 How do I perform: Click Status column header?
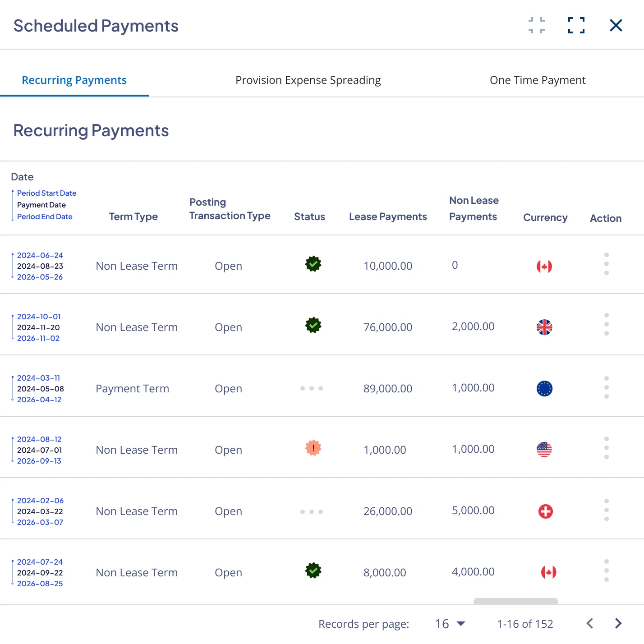309,216
